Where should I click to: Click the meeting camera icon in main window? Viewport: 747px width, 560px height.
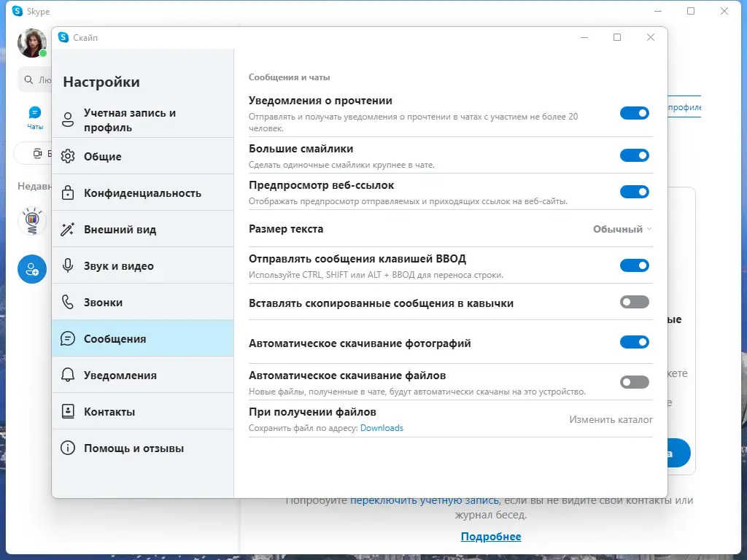coord(37,153)
